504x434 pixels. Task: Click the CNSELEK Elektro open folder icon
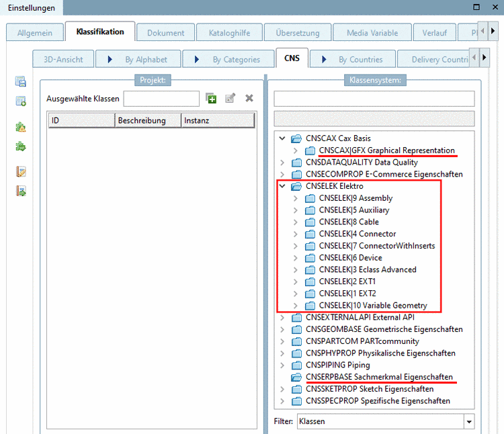(296, 186)
